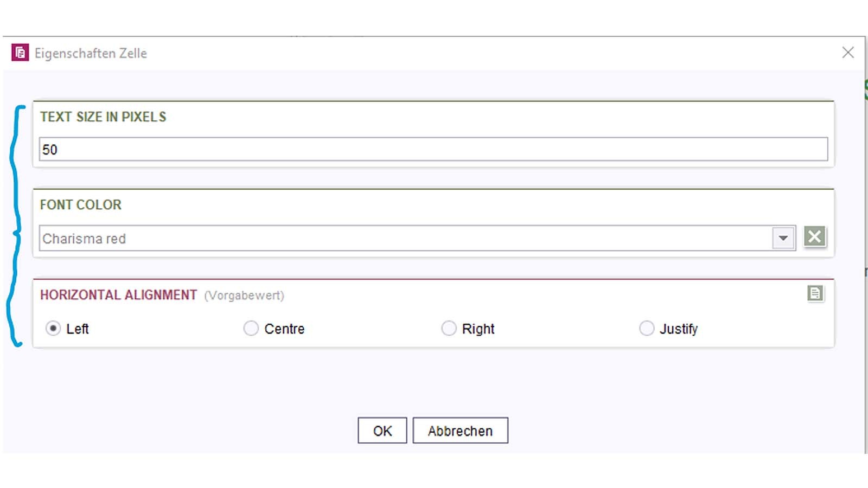Click the HORIZONTAL ALIGNMENT section heading

pos(118,295)
